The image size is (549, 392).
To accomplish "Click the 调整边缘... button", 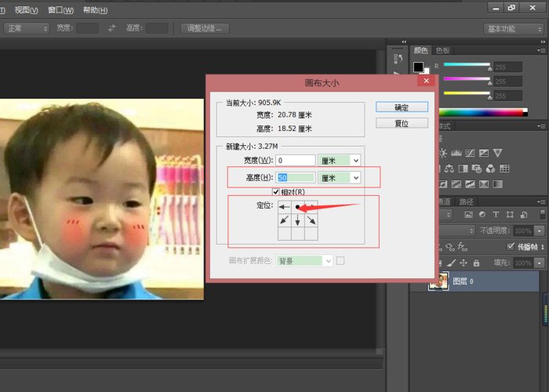I will (205, 28).
